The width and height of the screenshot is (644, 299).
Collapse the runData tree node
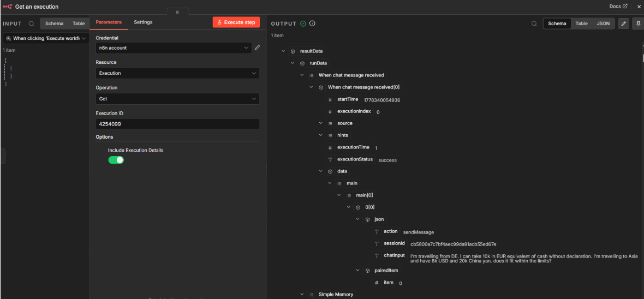click(293, 63)
